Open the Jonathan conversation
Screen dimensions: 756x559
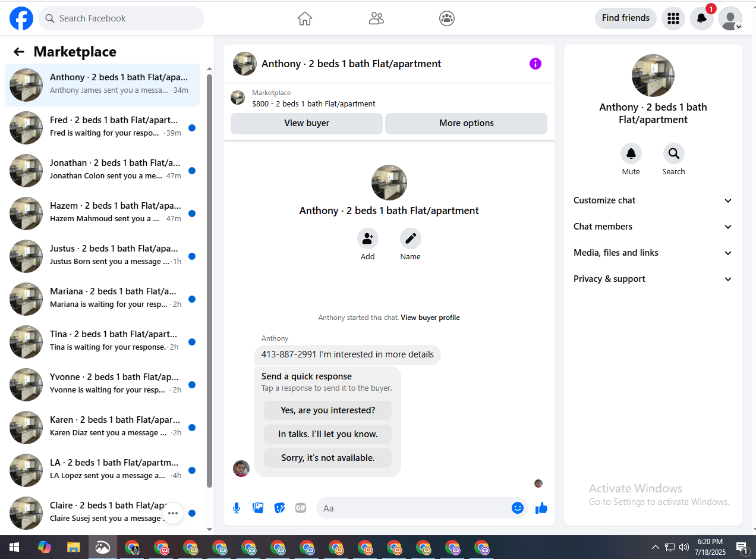pyautogui.click(x=102, y=171)
